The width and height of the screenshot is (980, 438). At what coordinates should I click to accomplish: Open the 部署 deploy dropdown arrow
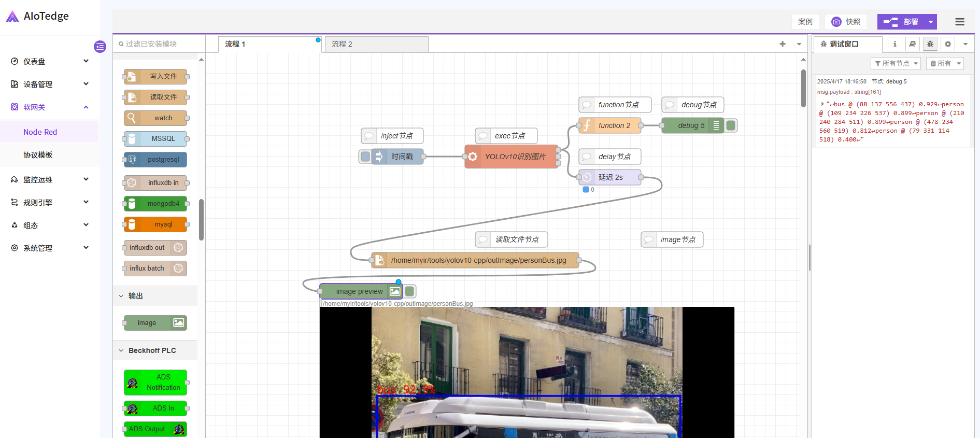(x=931, y=22)
